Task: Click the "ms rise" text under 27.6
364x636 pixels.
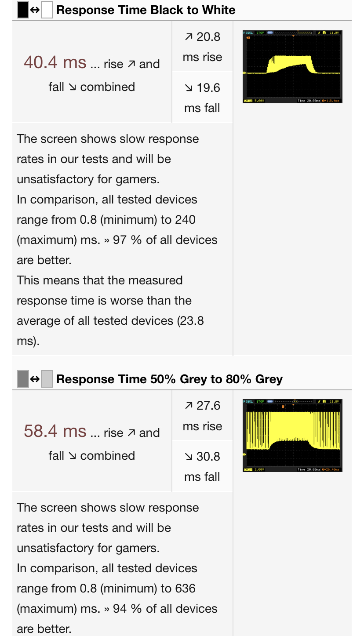Action: point(202,426)
